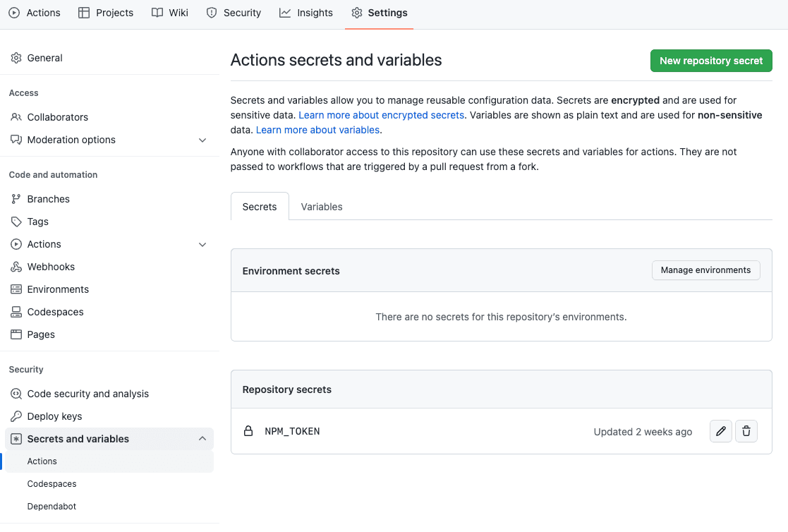Image resolution: width=788 pixels, height=532 pixels.
Task: Click the book icon in Wiki tab
Action: point(157,13)
